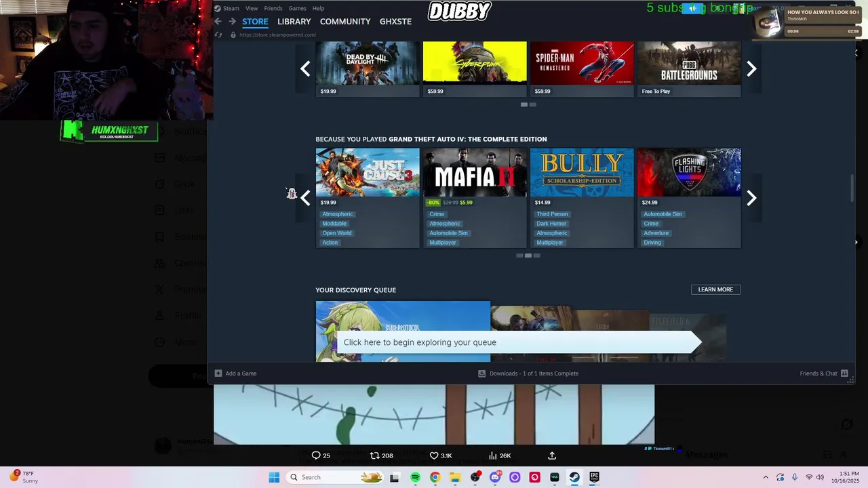
Task: Click Wi-Fi icon in system tray
Action: (808, 477)
